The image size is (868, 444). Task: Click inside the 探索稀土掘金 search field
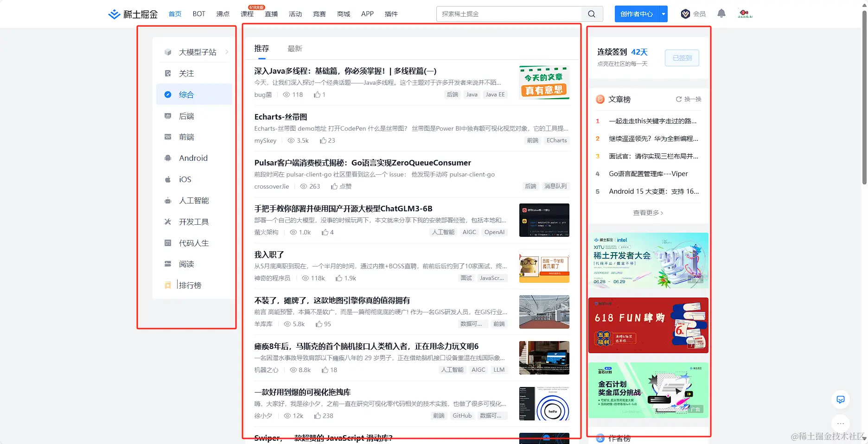(x=509, y=14)
